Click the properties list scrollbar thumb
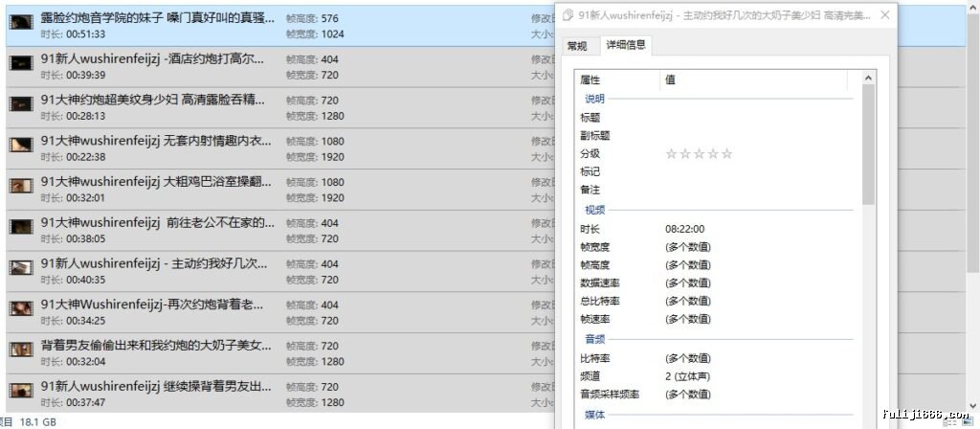The height and width of the screenshot is (429, 980). [x=868, y=145]
